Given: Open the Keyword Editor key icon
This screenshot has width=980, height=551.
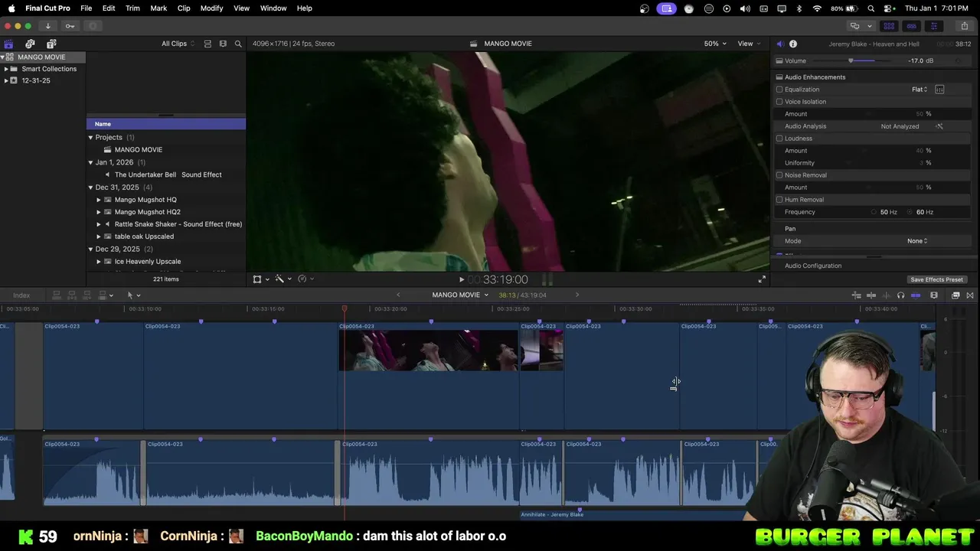Looking at the screenshot, I should (x=70, y=26).
